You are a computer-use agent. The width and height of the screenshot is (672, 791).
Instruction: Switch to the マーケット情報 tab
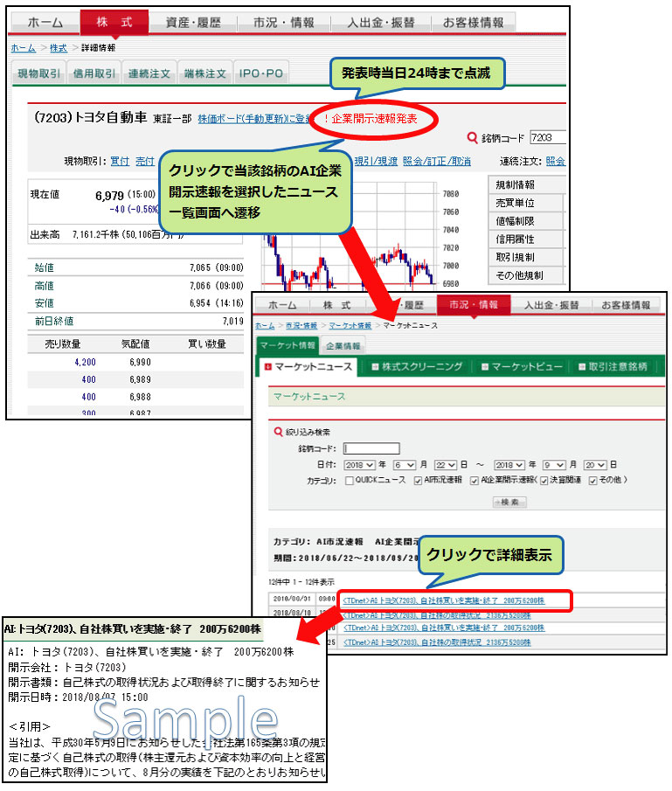[x=288, y=345]
